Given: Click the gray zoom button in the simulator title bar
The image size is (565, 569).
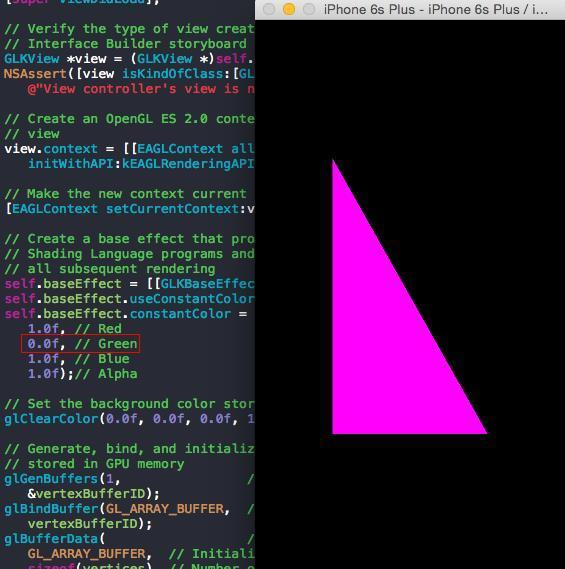Looking at the screenshot, I should click(309, 9).
